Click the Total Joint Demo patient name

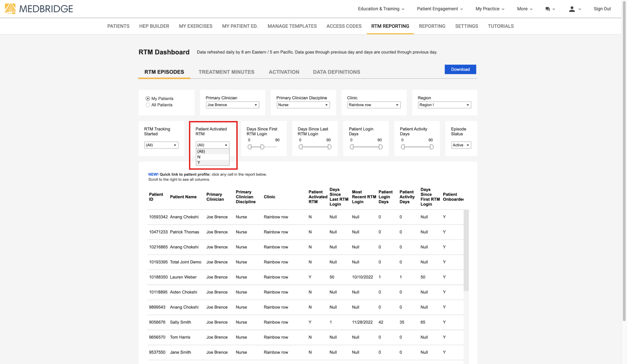(186, 262)
